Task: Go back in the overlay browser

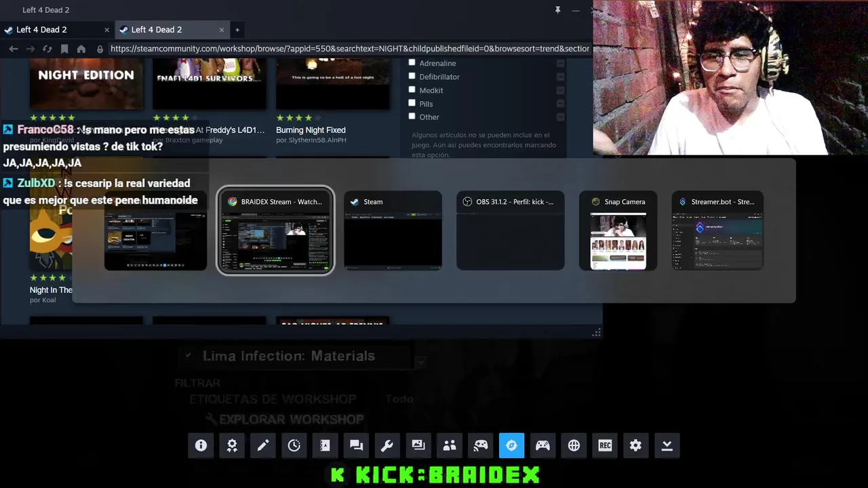Action: (x=14, y=49)
